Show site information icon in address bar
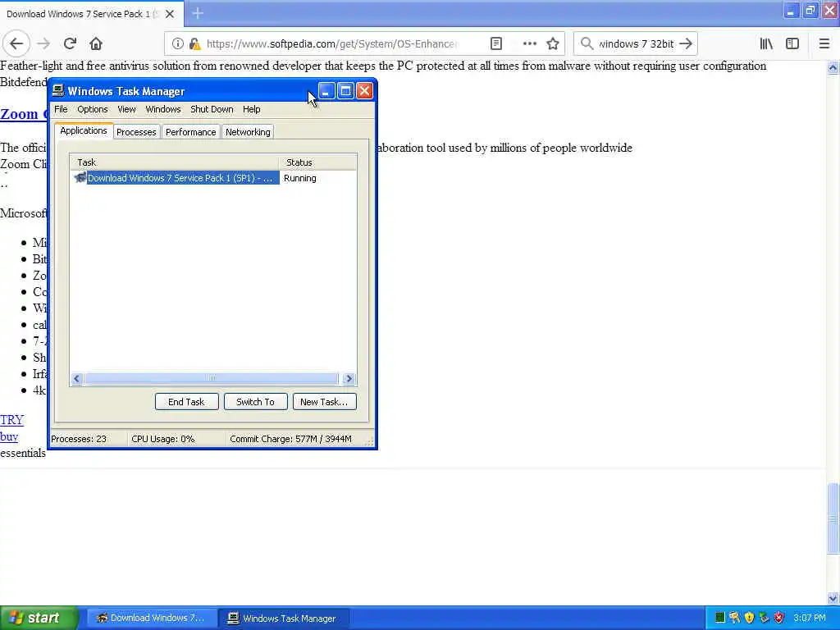This screenshot has height=630, width=840. 178,44
